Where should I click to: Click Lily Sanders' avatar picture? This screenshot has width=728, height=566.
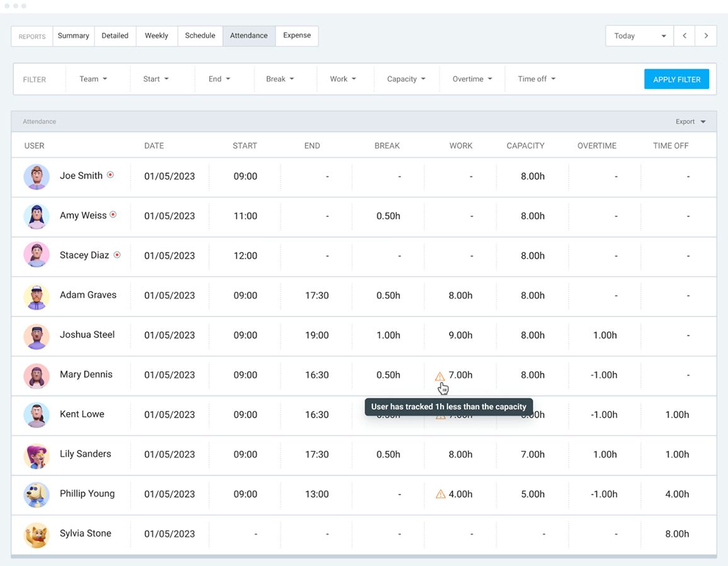pos(37,455)
